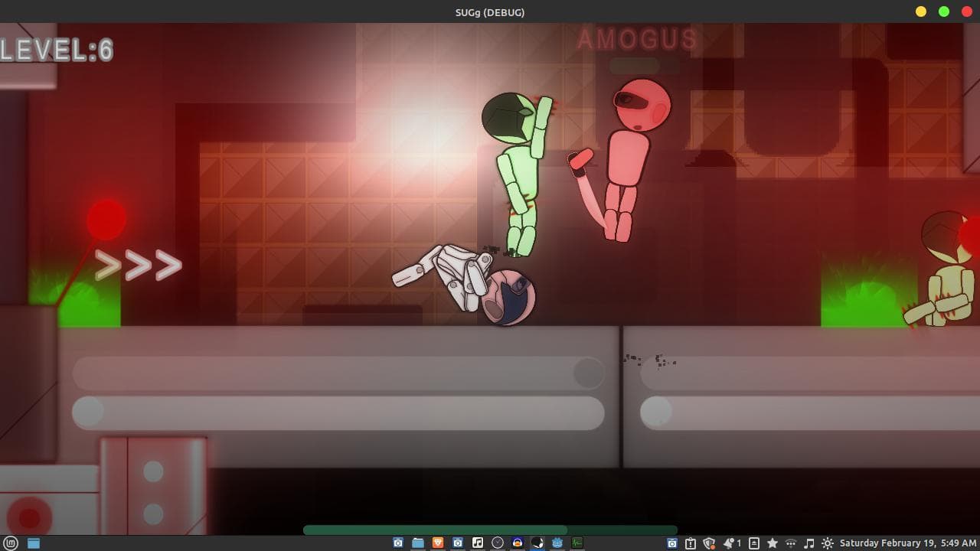Click the red glowing lamp ball

pos(106,220)
